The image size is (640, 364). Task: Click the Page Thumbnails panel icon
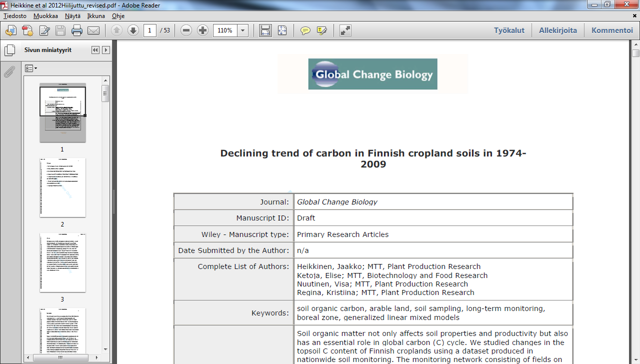[x=9, y=50]
